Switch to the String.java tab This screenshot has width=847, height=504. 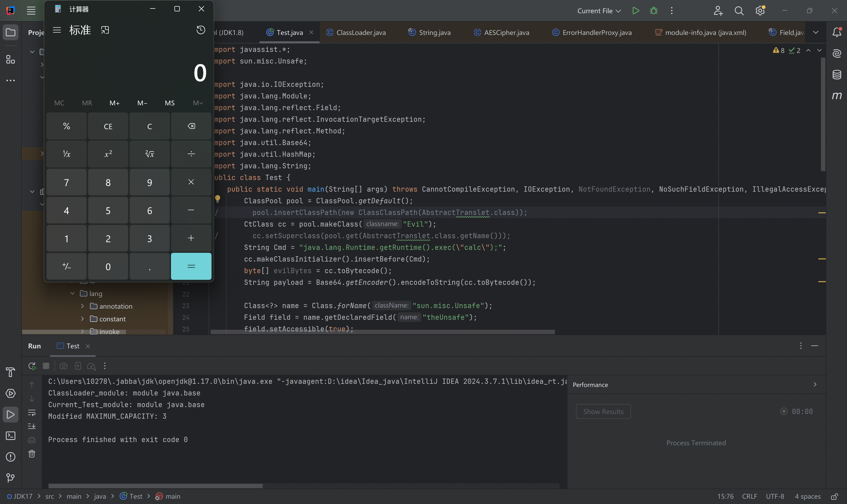point(429,32)
